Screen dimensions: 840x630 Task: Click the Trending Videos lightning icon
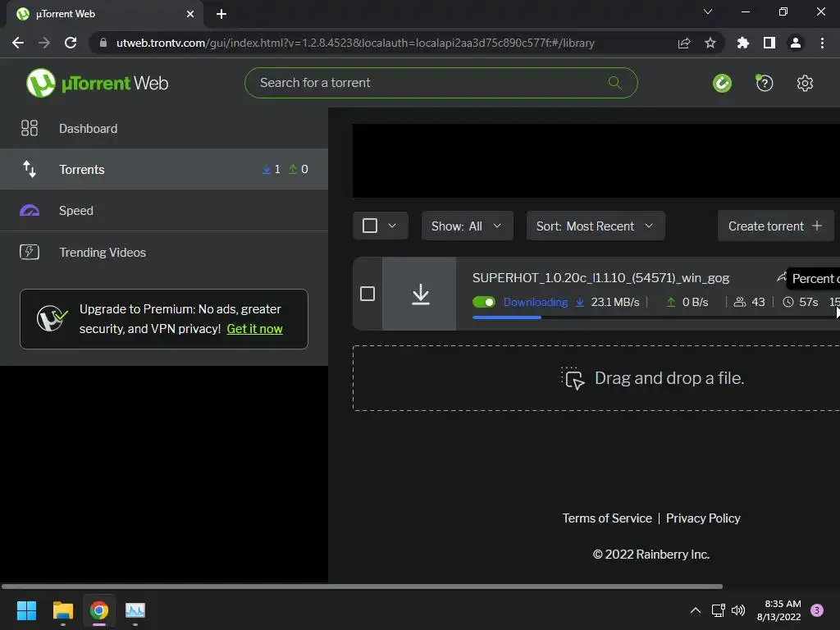point(30,252)
